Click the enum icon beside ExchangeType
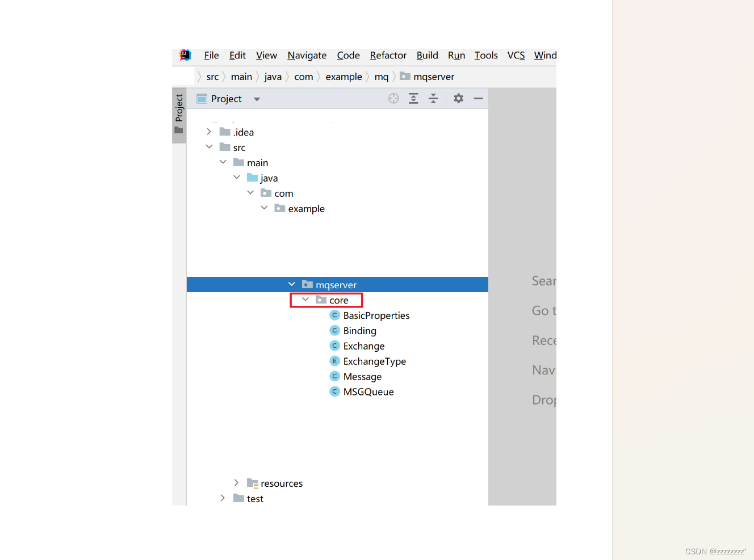 (334, 361)
